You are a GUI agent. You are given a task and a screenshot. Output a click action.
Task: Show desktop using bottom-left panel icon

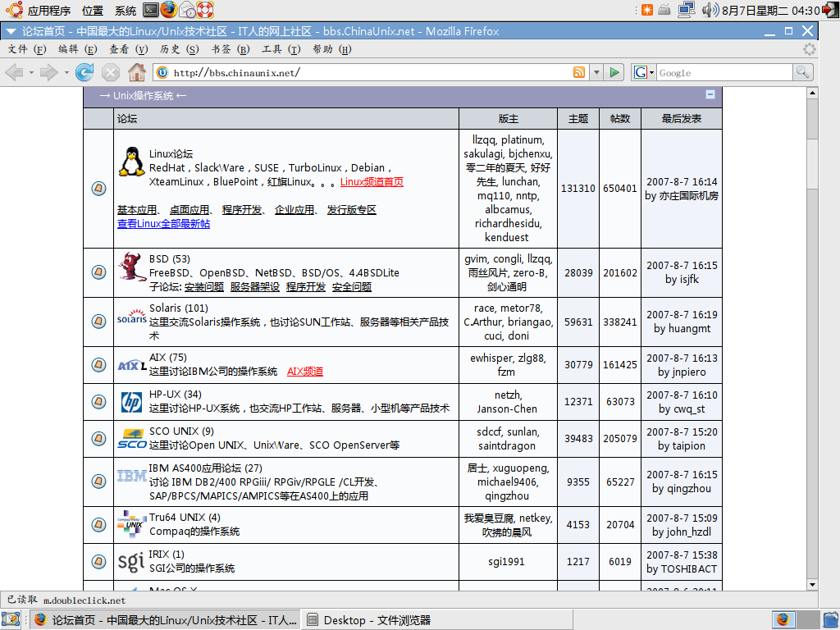click(11, 619)
